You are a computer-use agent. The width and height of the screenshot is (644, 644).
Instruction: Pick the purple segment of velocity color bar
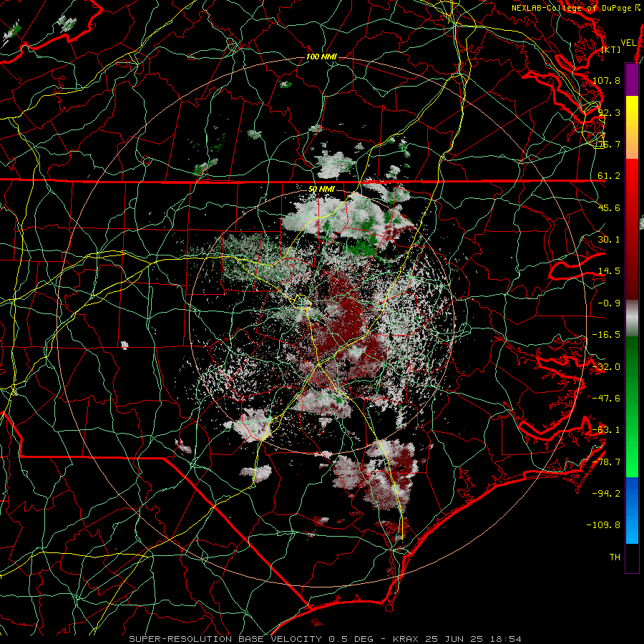[632, 79]
